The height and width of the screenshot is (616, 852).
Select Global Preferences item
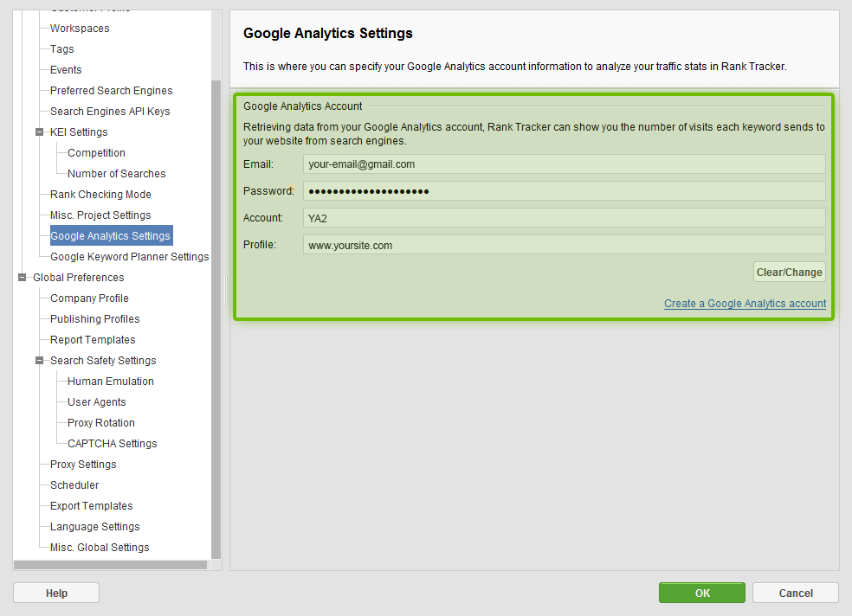(x=78, y=278)
